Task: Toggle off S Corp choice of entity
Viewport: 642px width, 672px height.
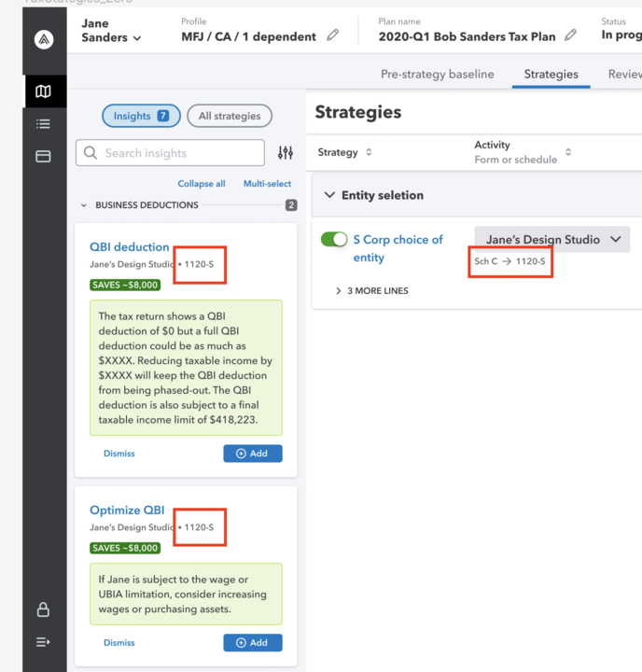Action: 333,240
